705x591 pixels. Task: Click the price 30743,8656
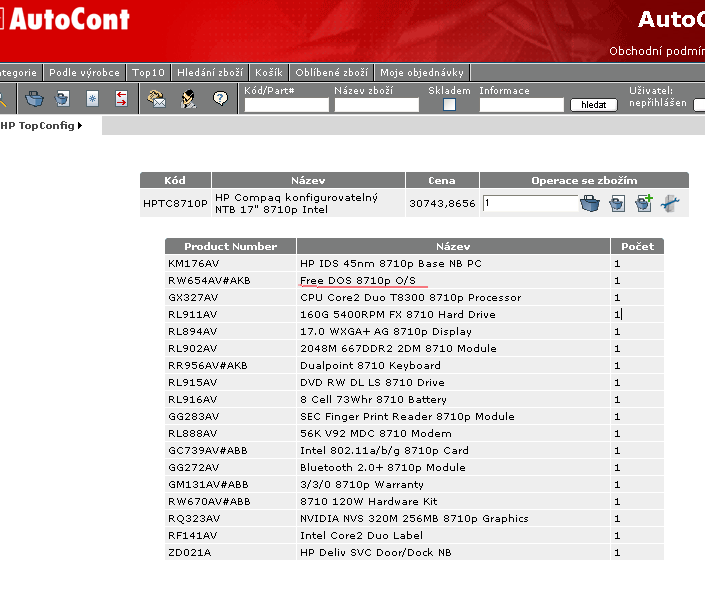coord(442,203)
